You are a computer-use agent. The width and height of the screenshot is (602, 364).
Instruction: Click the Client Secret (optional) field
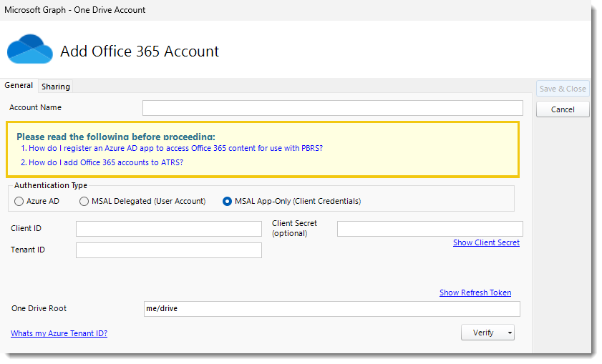(x=429, y=229)
